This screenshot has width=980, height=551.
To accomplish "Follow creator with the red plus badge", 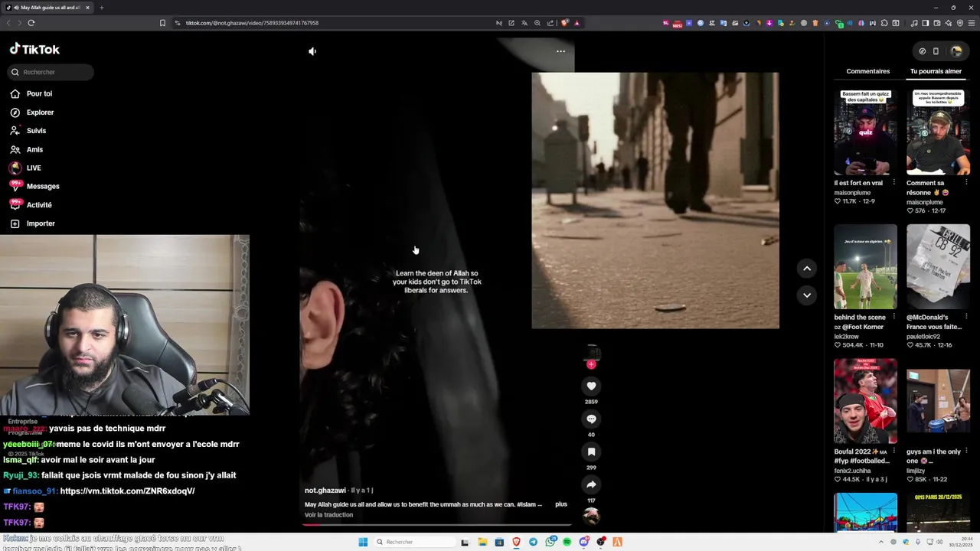I will (591, 364).
